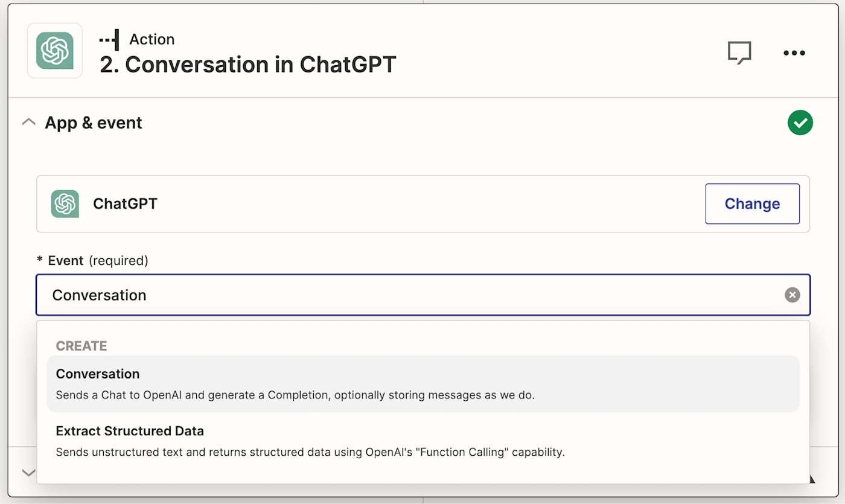The height and width of the screenshot is (504, 845).
Task: Click the "Event (required)" field label
Action: pyautogui.click(x=92, y=261)
